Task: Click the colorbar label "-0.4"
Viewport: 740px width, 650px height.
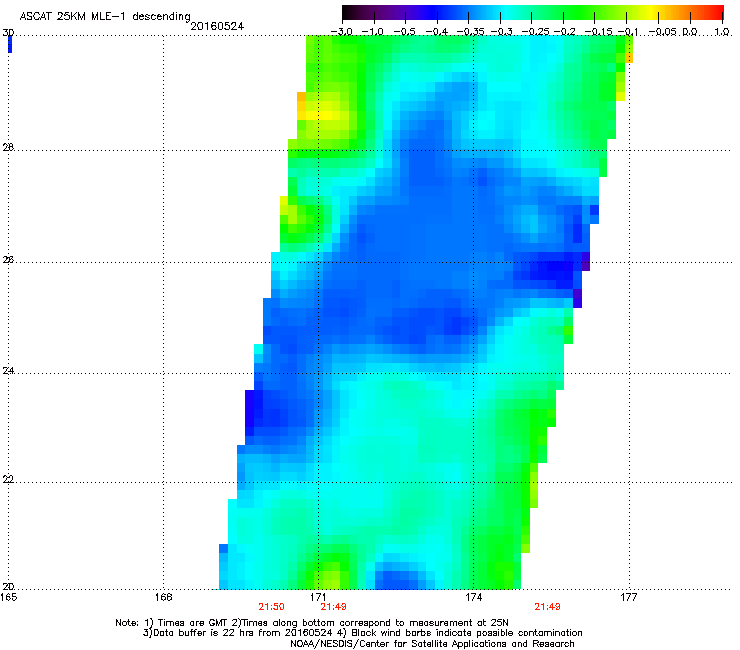Action: (436, 32)
